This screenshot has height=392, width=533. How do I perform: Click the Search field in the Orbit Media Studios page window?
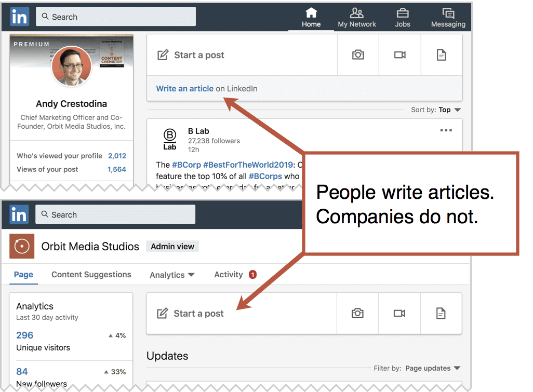pyautogui.click(x=115, y=214)
